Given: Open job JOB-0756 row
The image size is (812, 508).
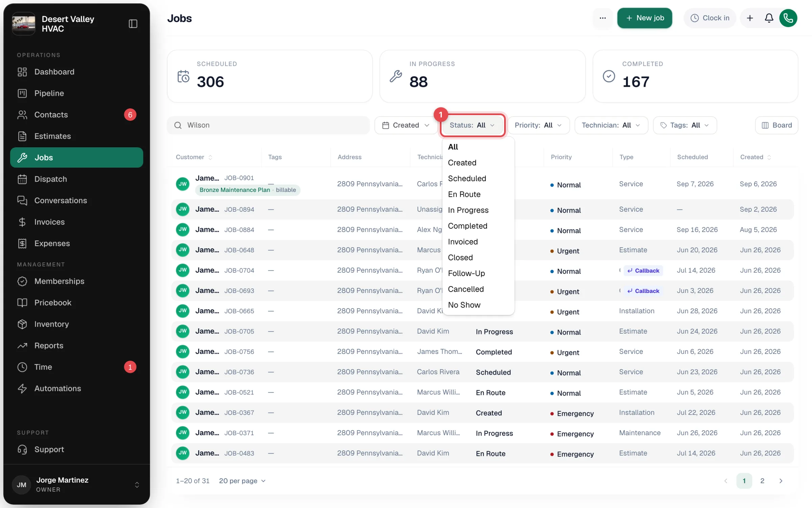Looking at the screenshot, I should (x=482, y=352).
